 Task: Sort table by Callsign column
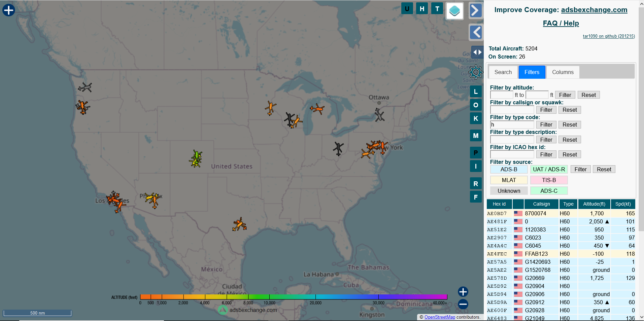coord(541,204)
